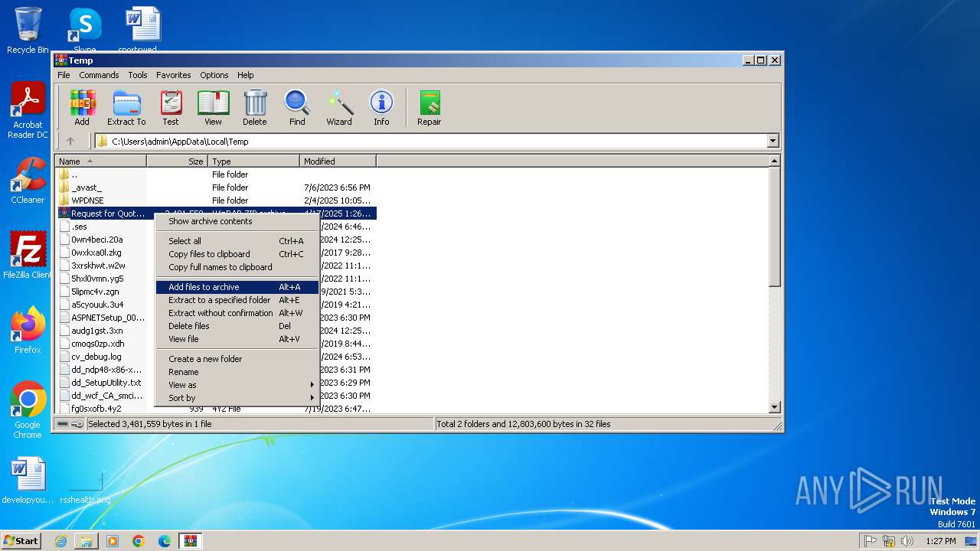The height and width of the screenshot is (551, 980).
Task: Click Chrome icon in the taskbar
Action: (x=139, y=541)
